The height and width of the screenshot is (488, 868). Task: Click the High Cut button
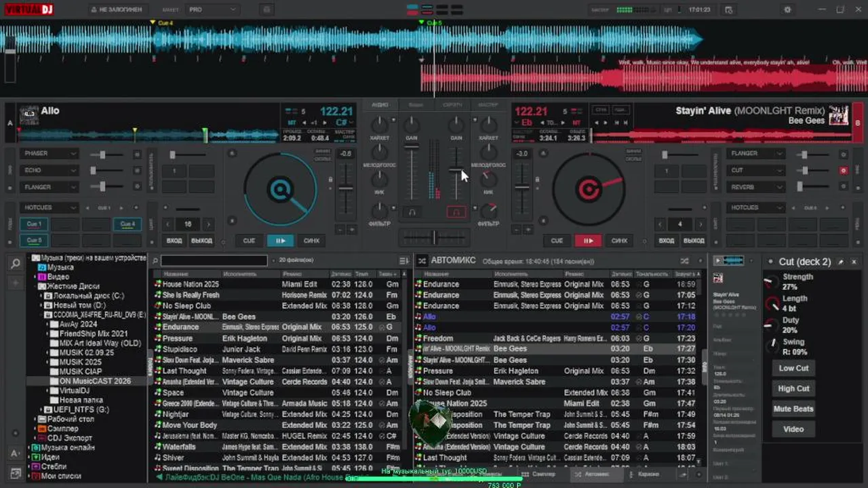tap(793, 388)
